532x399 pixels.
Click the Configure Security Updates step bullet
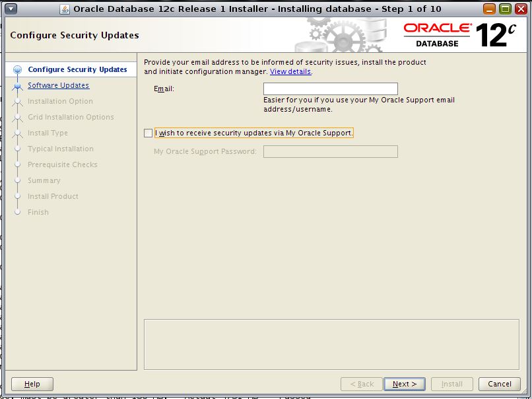point(17,69)
